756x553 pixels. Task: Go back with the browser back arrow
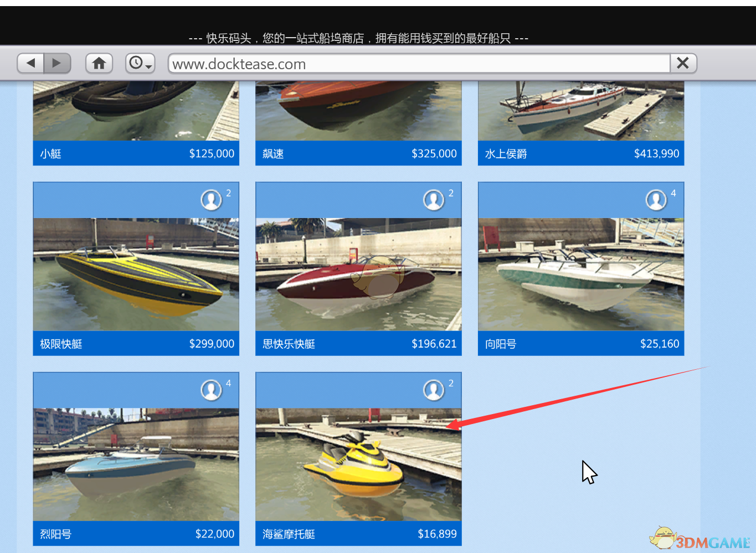coord(30,63)
